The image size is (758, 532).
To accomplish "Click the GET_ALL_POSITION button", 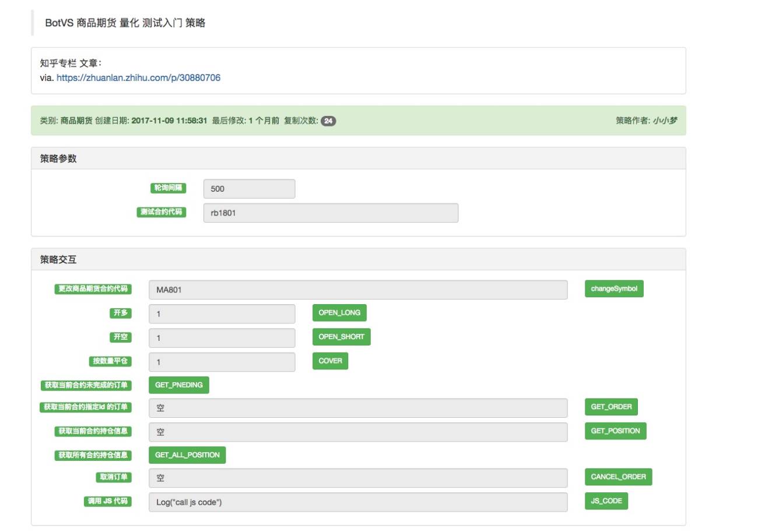I will click(x=187, y=455).
